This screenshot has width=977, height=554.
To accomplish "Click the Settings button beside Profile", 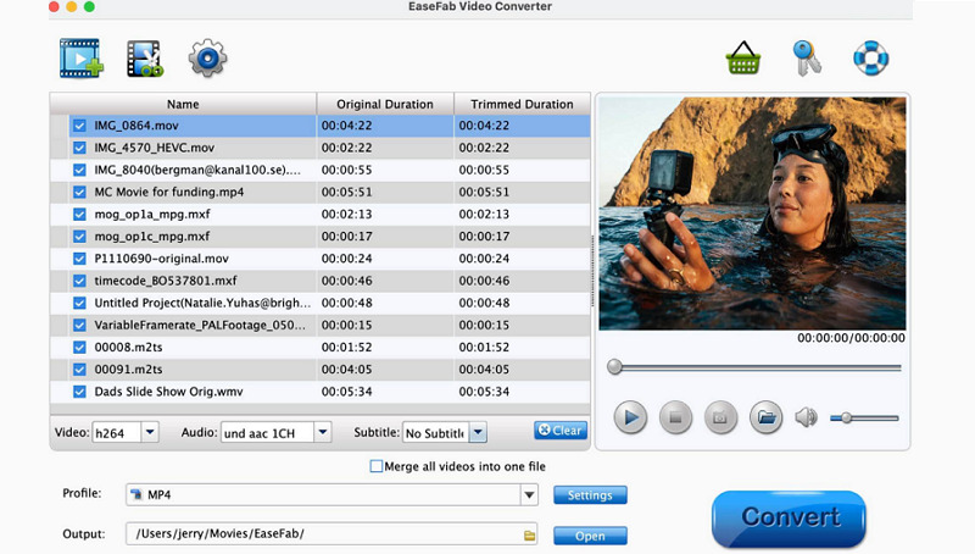I will click(590, 495).
